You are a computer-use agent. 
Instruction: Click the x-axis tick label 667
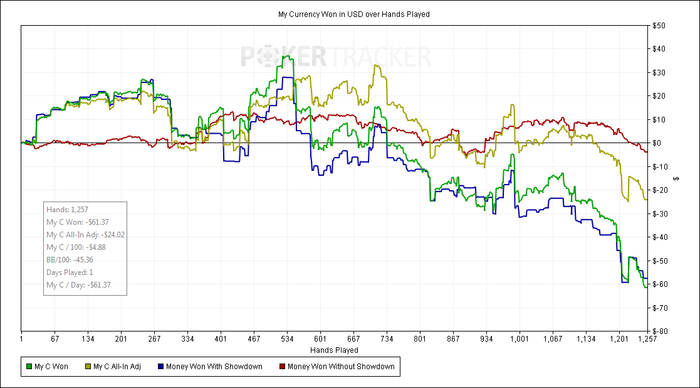pyautogui.click(x=353, y=339)
